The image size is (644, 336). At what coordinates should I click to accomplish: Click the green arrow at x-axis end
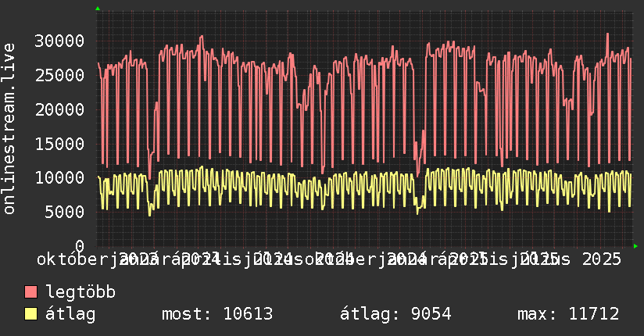(x=635, y=246)
